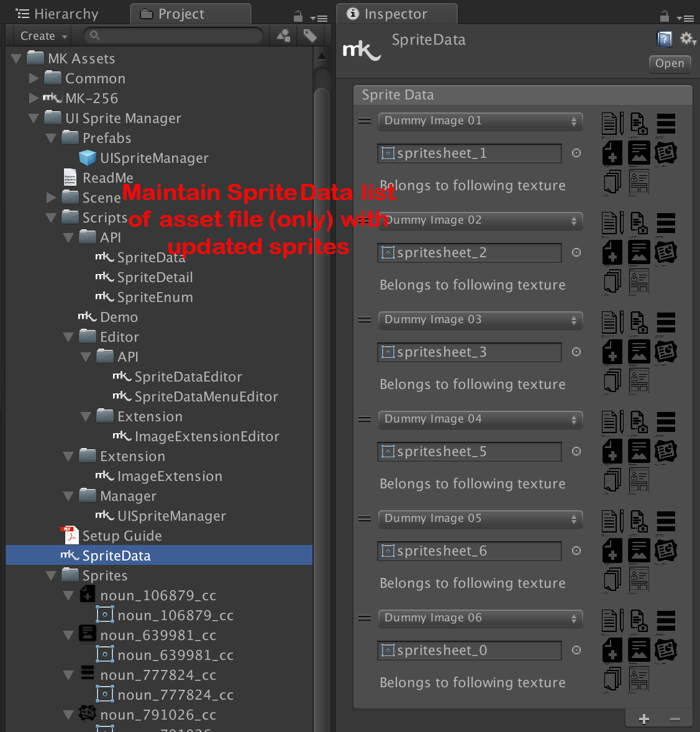Expand the Scene folder
This screenshot has width=700, height=732.
click(52, 198)
